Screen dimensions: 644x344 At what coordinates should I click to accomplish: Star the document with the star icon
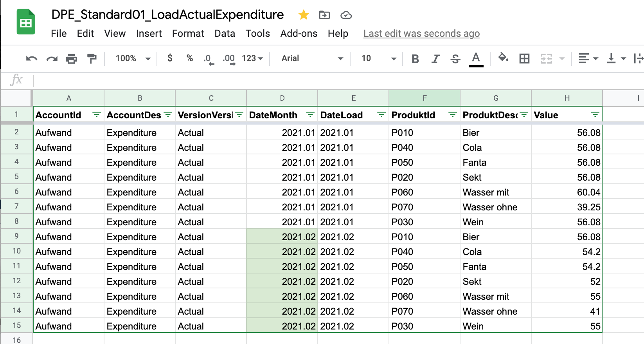[x=304, y=15]
